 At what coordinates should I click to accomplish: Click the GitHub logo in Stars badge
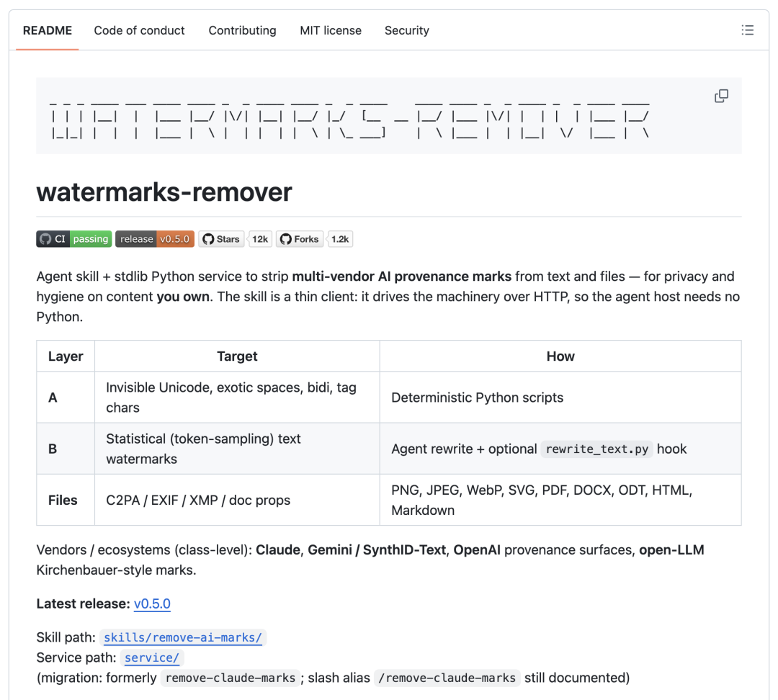[x=208, y=239]
